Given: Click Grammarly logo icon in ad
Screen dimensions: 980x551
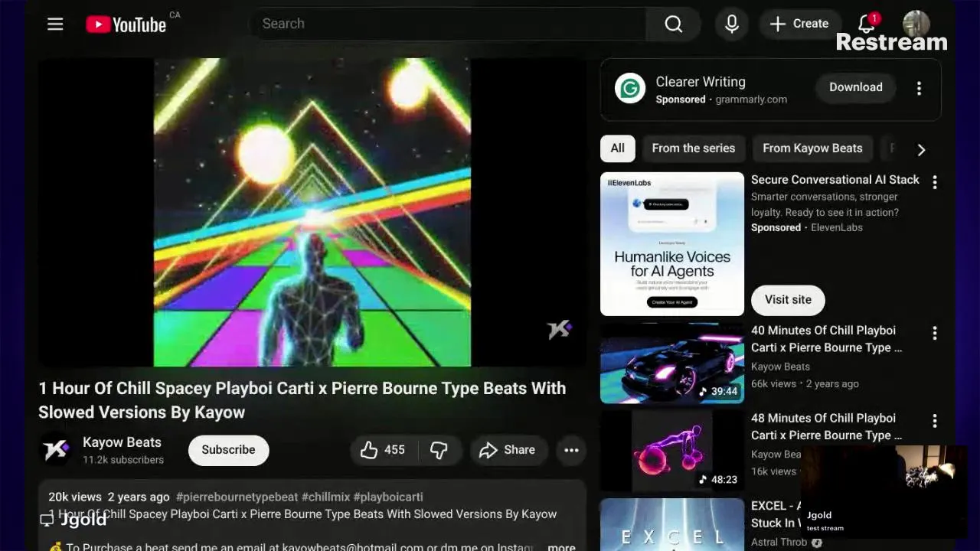Looking at the screenshot, I should [x=630, y=89].
